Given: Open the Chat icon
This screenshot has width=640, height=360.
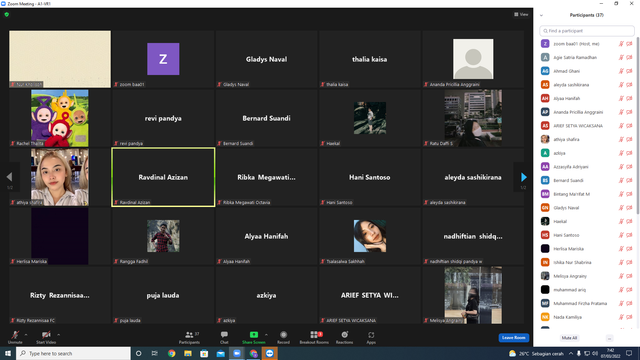Looking at the screenshot, I should pyautogui.click(x=224, y=335).
